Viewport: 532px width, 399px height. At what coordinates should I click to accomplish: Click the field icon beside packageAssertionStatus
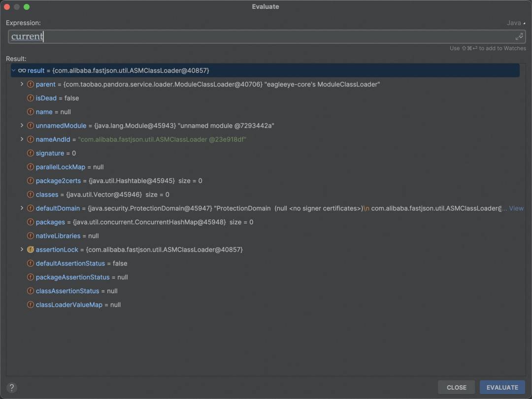[30, 277]
